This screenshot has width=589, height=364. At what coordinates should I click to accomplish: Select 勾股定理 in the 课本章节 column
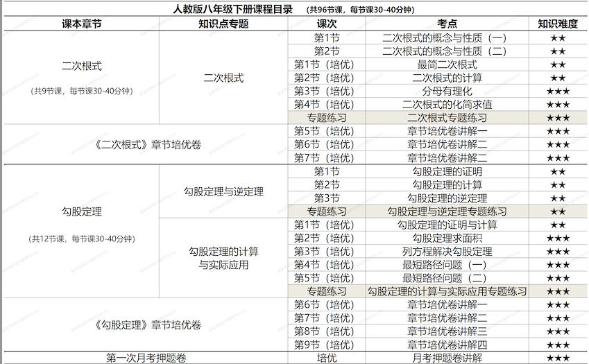[x=81, y=211]
